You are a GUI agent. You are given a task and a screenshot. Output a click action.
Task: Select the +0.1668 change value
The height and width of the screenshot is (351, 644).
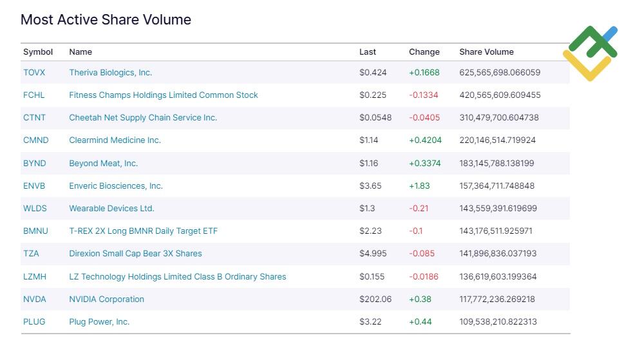point(424,73)
